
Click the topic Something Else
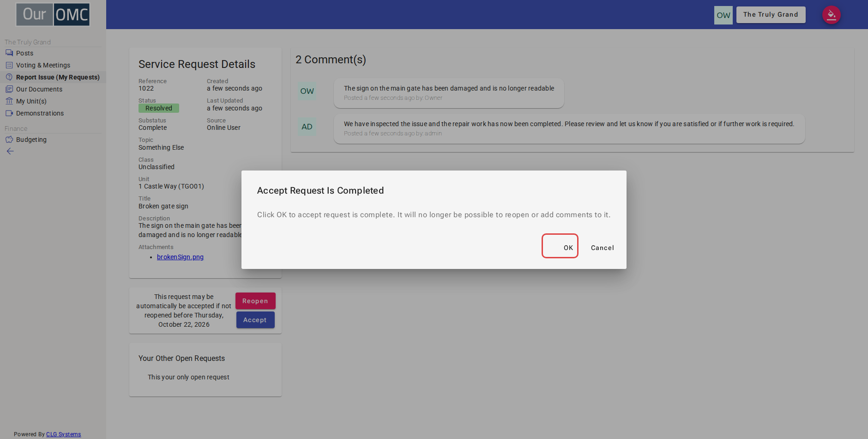point(161,147)
